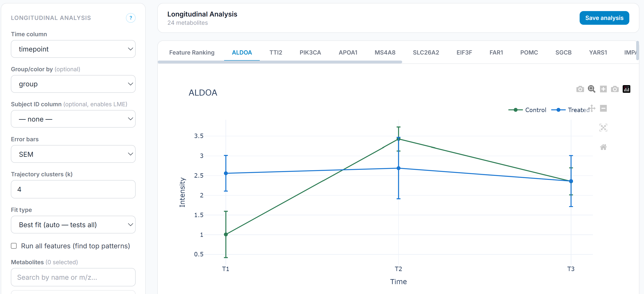
Task: Open the Subject ID column dropdown
Action: [73, 119]
